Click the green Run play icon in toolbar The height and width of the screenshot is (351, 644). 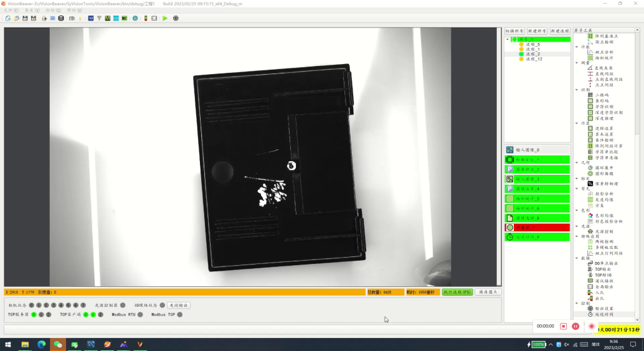pyautogui.click(x=165, y=18)
